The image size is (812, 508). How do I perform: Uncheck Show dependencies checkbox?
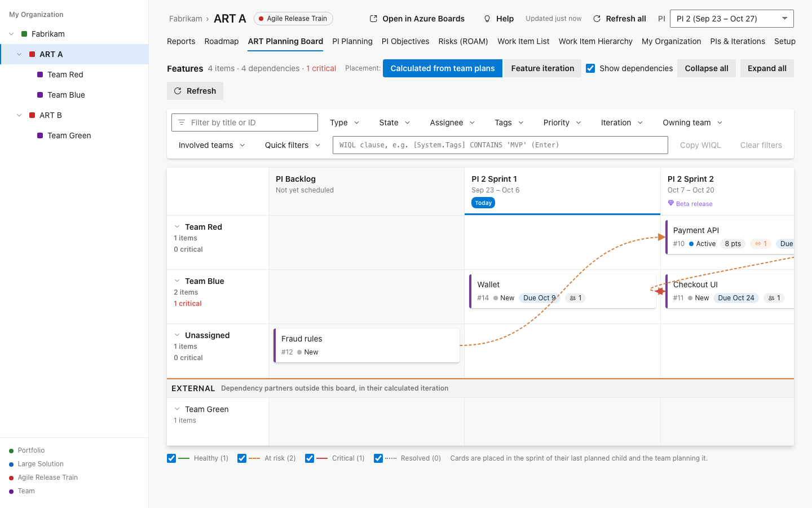pos(590,68)
